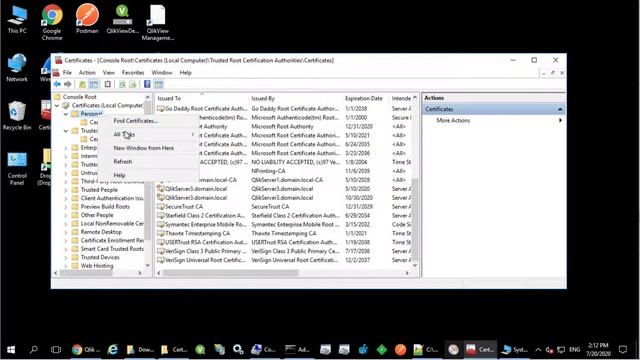Collapse the Personal tree node
This screenshot has width=640, height=360.
(x=66, y=114)
